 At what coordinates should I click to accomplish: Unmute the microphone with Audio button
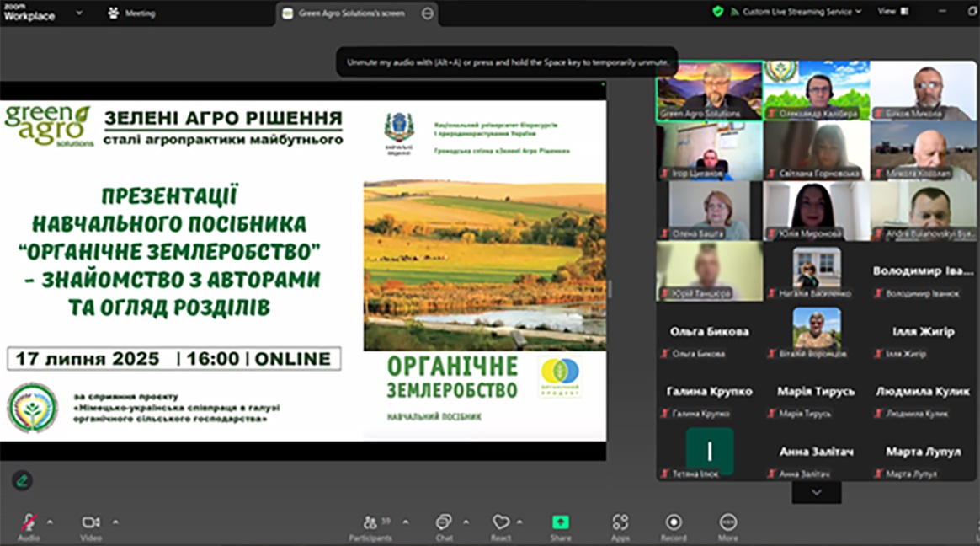point(29,523)
